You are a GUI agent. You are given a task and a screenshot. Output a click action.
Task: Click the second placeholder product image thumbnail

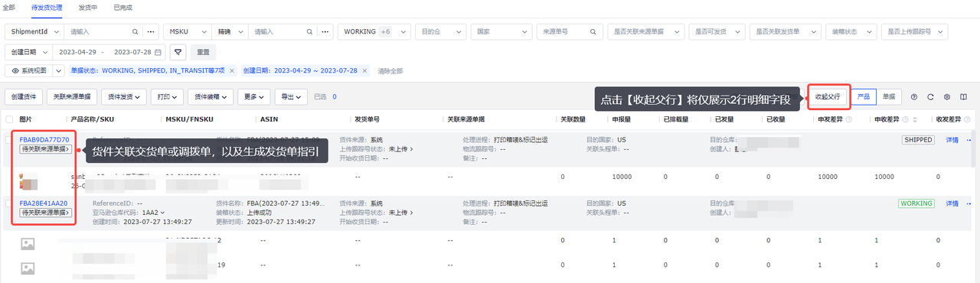pyautogui.click(x=28, y=268)
